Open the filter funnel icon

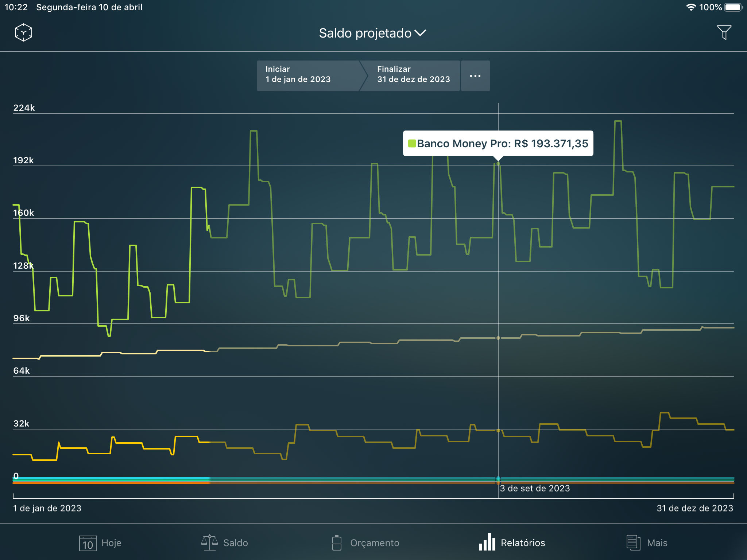[724, 32]
